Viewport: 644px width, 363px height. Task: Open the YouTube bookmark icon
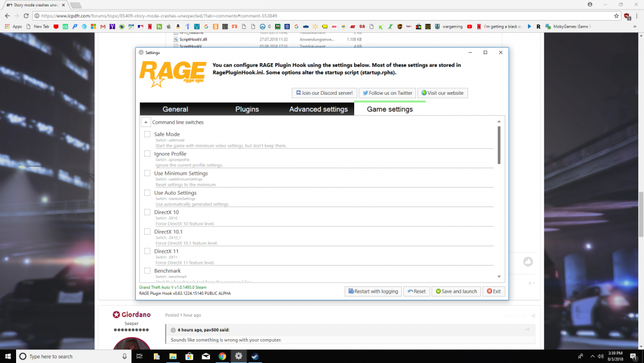[469, 26]
